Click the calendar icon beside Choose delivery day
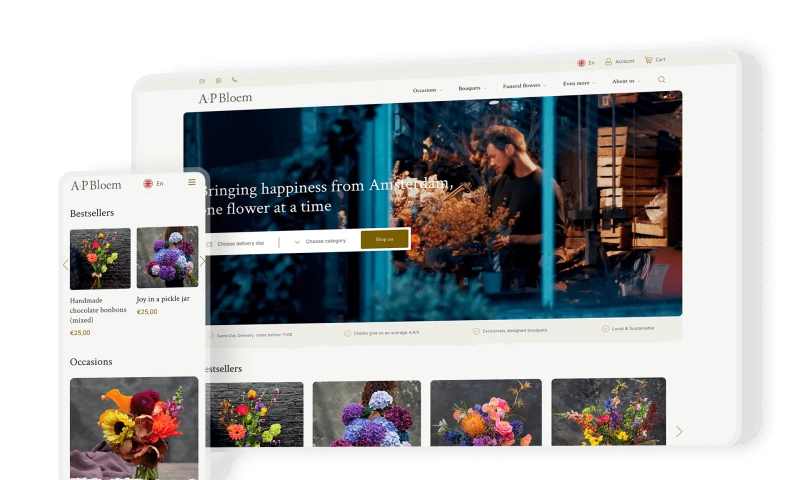The image size is (800, 480). click(x=209, y=244)
